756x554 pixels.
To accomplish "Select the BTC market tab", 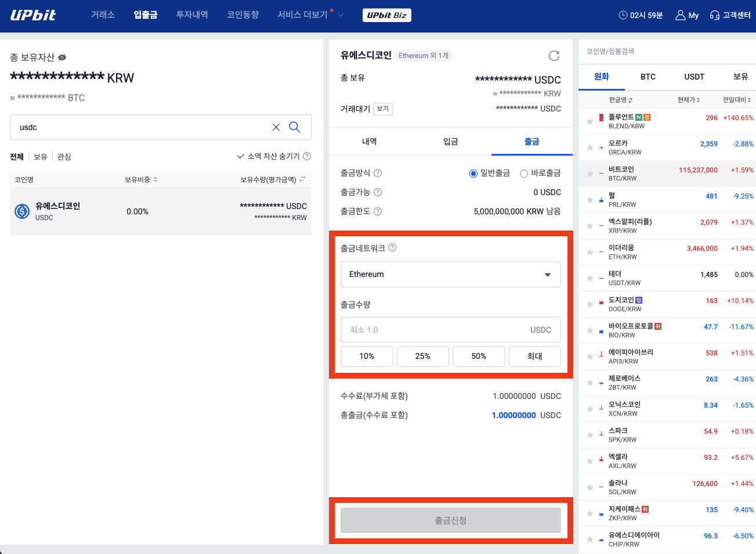I will [648, 77].
